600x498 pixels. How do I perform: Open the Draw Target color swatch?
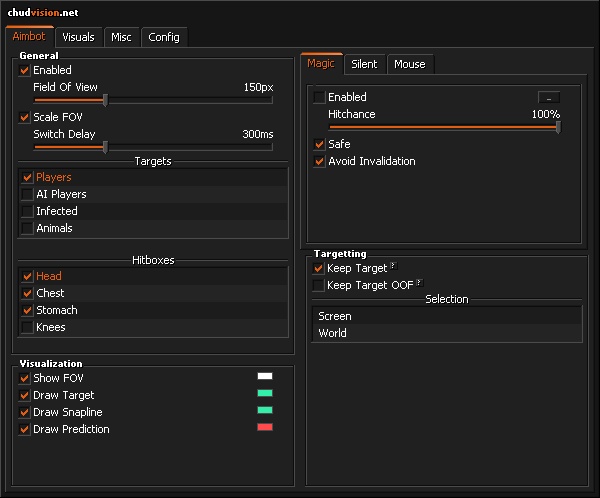[265, 393]
